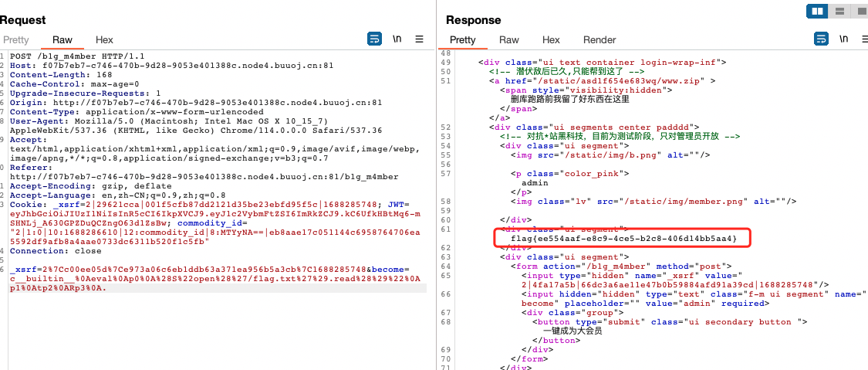Open the Render tab in the Response panel
Screen dimensions: 868x370
(x=599, y=40)
